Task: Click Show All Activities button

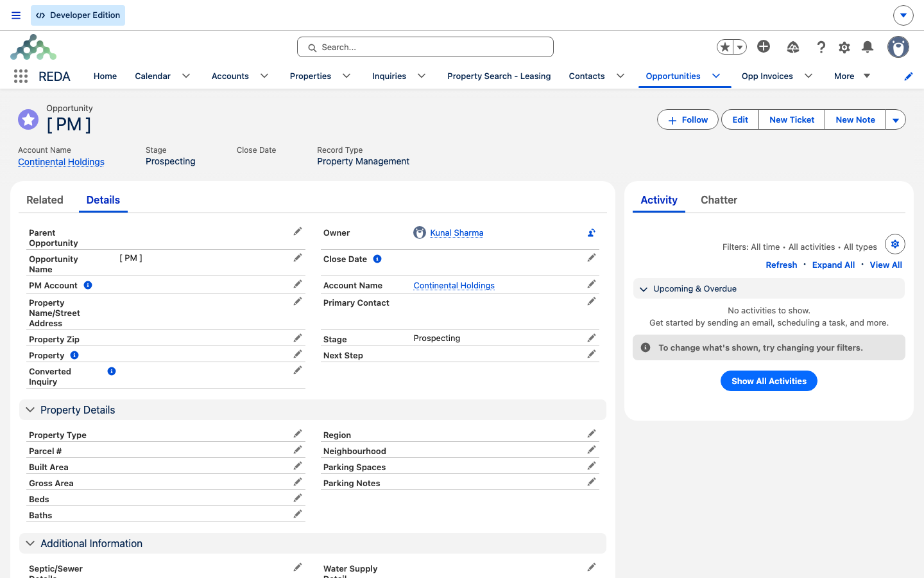Action: pos(769,381)
